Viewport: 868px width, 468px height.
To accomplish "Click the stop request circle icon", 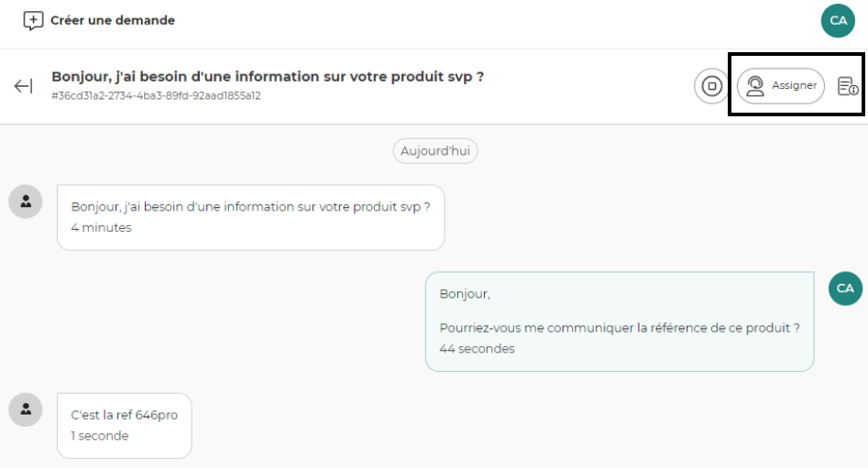I will coord(711,86).
